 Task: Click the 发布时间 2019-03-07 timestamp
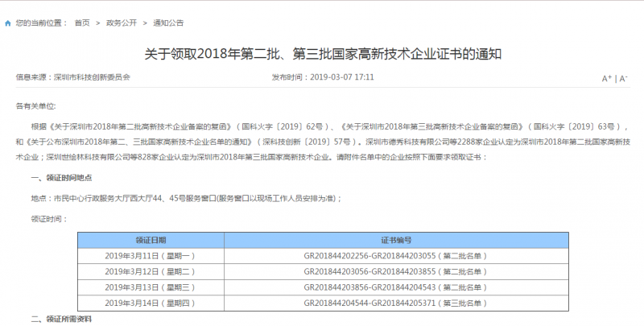pos(323,78)
